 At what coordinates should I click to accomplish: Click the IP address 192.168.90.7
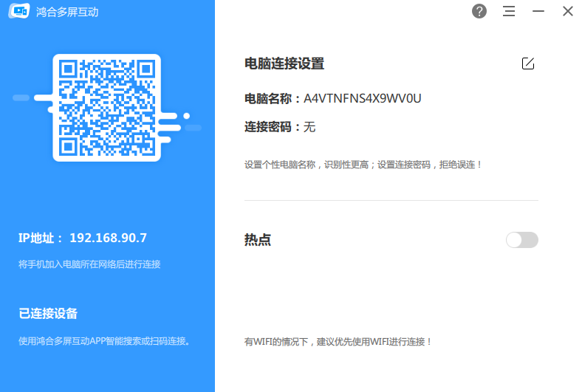[109, 238]
